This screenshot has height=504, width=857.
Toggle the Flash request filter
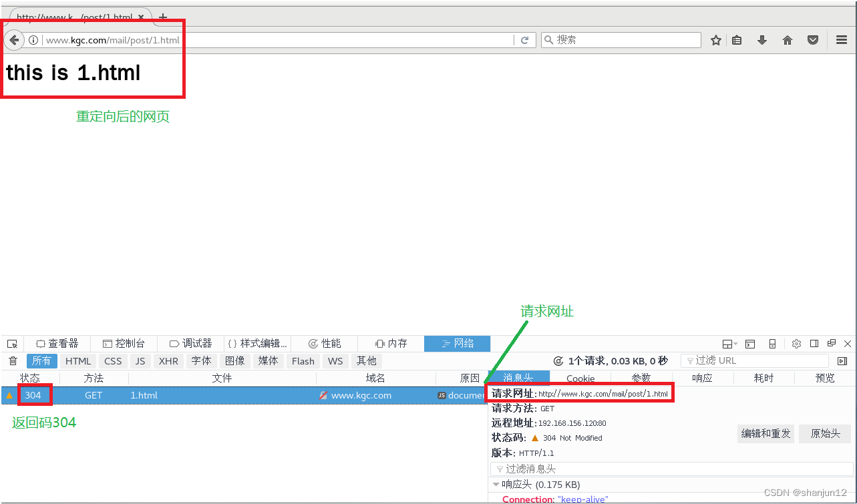pos(303,360)
